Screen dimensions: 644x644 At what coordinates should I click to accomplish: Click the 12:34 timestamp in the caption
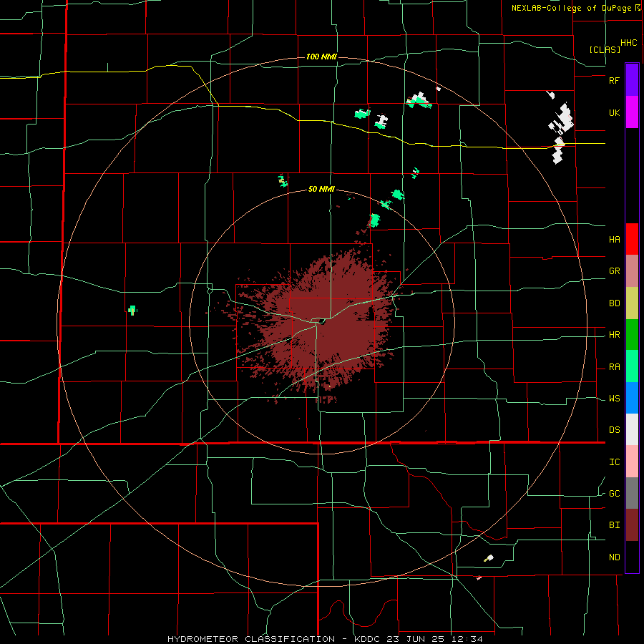[x=468, y=639]
